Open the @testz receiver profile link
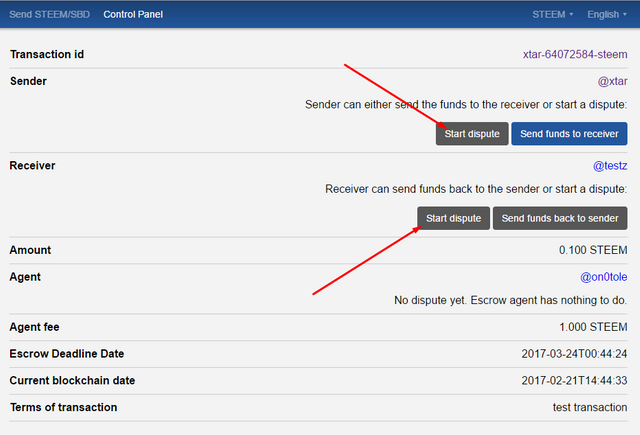 pos(610,166)
